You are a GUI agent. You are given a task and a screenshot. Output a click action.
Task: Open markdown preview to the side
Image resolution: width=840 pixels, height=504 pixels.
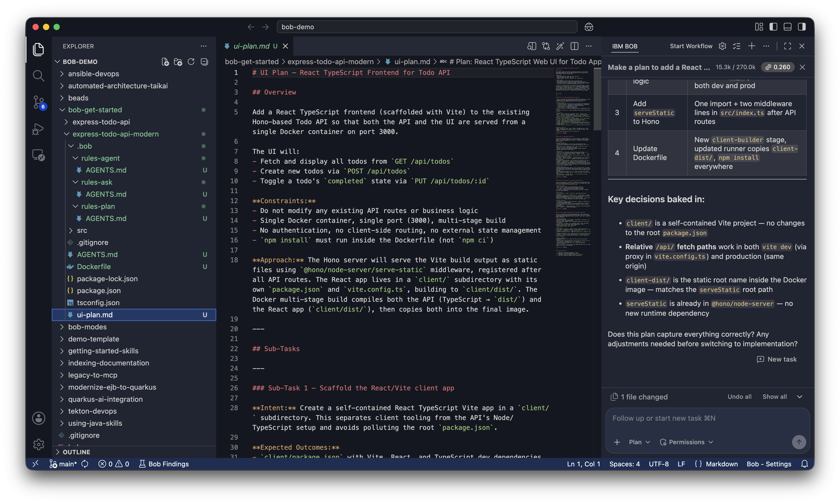(532, 46)
